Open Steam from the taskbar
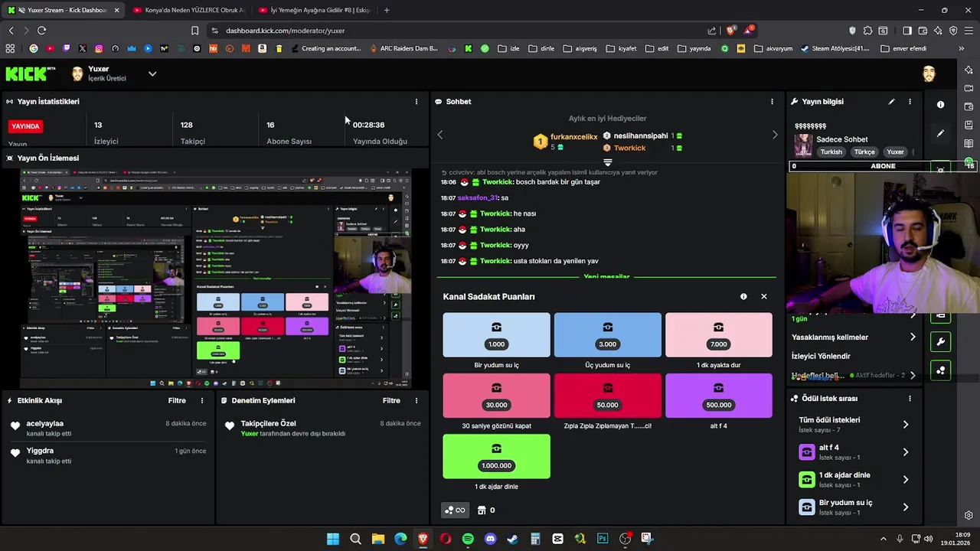This screenshot has width=980, height=551. click(512, 539)
